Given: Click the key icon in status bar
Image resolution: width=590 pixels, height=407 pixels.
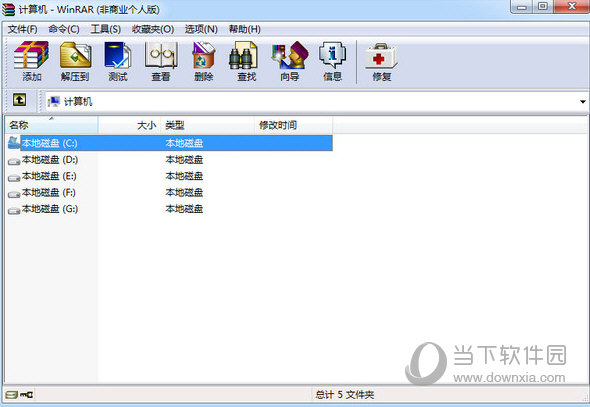Looking at the screenshot, I should 27,395.
